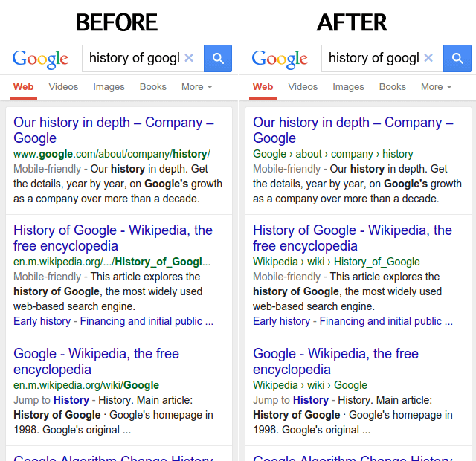Click 'Early history' sitelink in BEFORE panel

[42, 321]
